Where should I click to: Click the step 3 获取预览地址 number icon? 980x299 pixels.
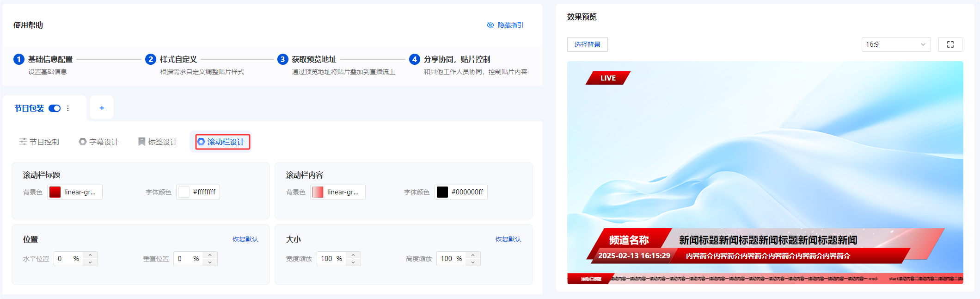[282, 59]
